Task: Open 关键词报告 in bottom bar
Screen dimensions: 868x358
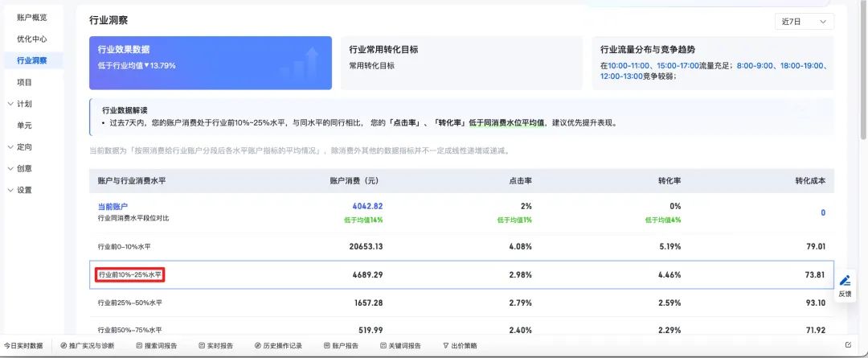Action: pos(401,346)
